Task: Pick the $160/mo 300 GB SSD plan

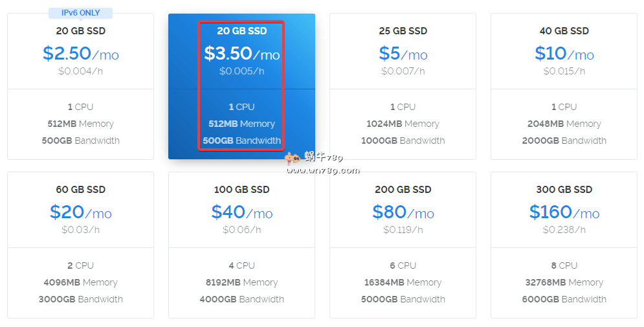Action: [x=564, y=212]
